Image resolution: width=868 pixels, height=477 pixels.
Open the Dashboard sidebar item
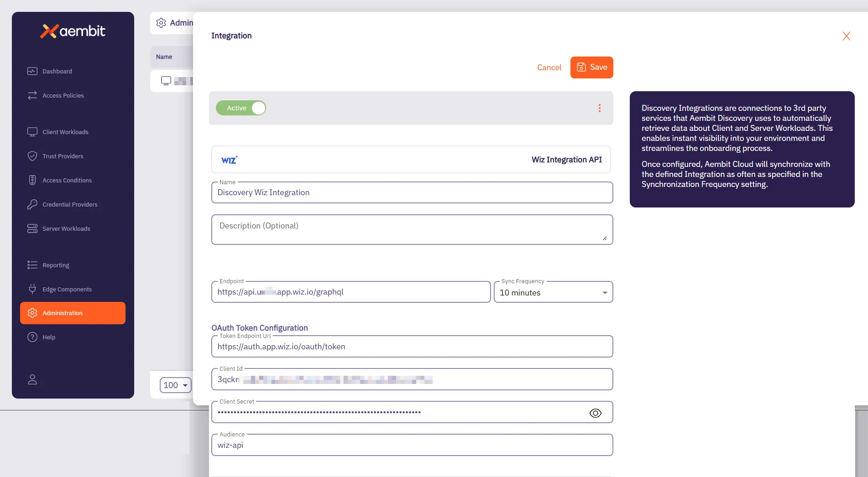(x=57, y=71)
